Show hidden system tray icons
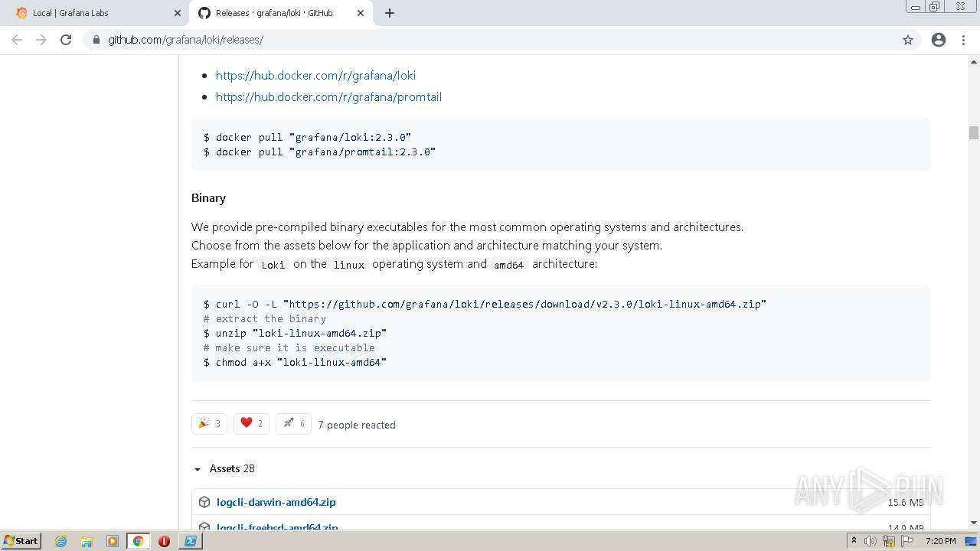 tap(854, 541)
